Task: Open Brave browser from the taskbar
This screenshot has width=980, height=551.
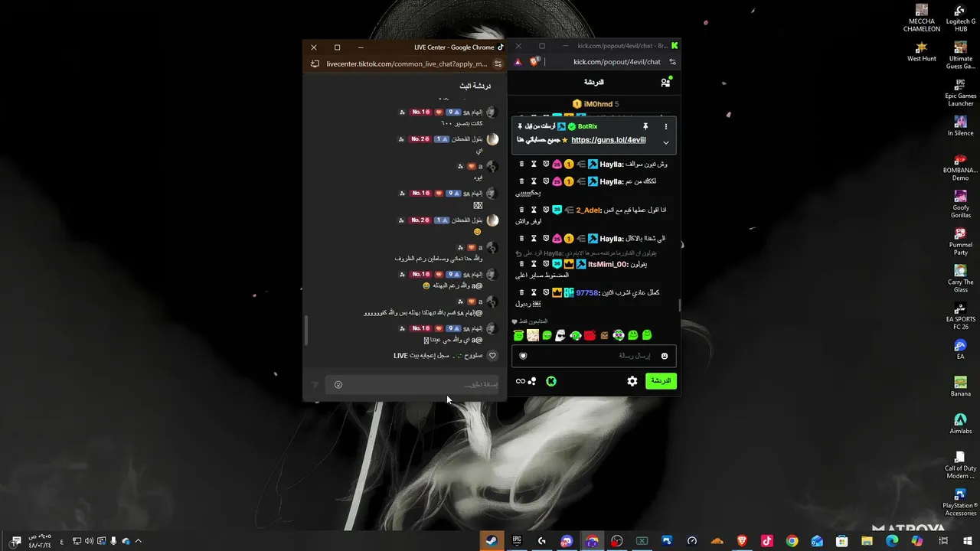Action: click(742, 541)
